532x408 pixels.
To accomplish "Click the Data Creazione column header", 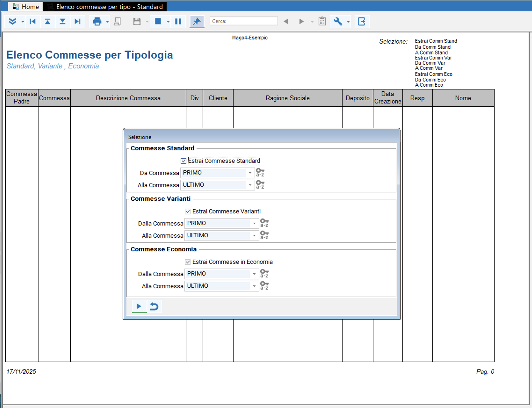I will [388, 98].
